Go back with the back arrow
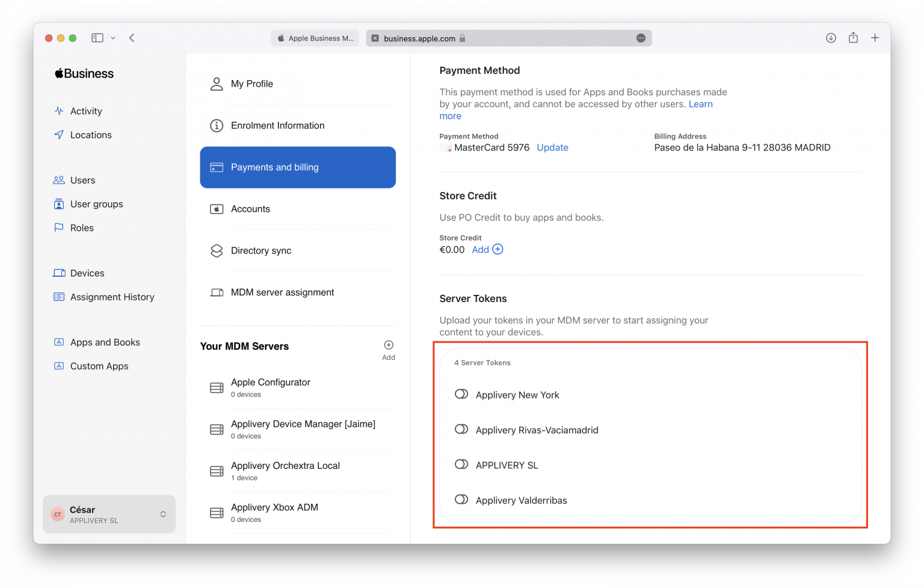 132,38
